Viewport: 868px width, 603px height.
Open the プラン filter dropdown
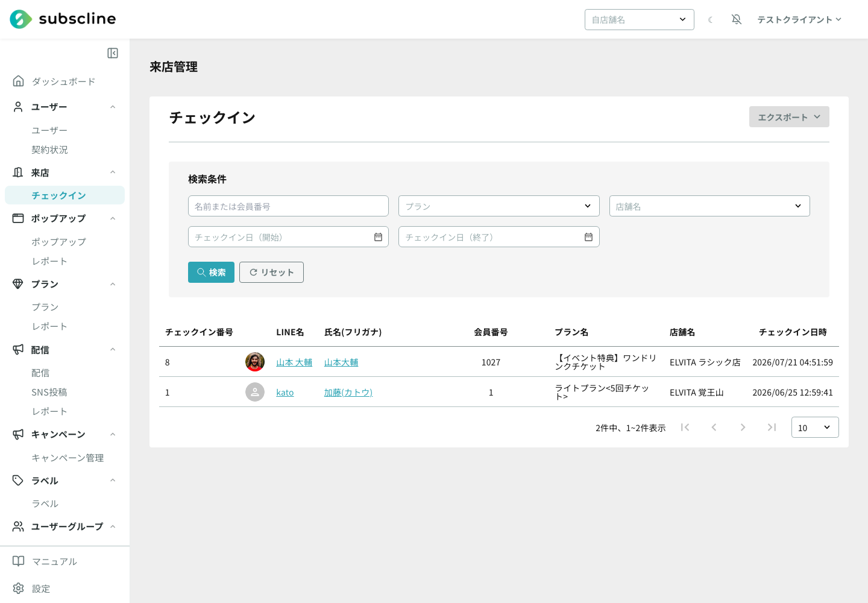pyautogui.click(x=499, y=206)
